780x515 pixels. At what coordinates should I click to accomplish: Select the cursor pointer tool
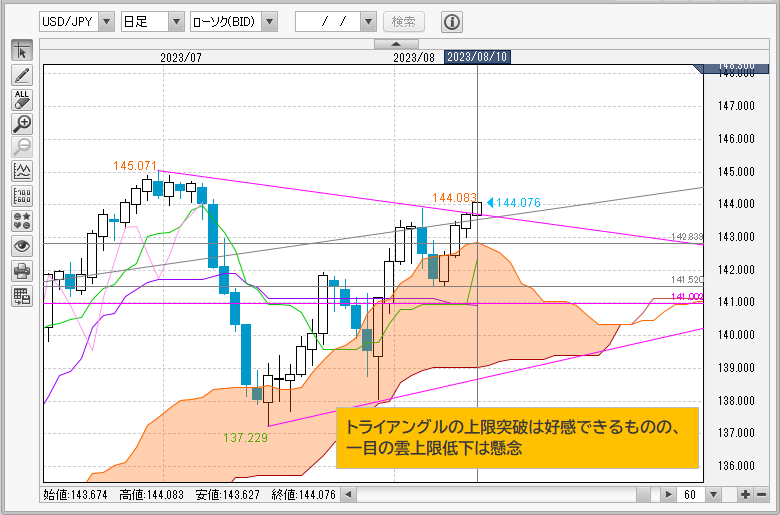(22, 51)
